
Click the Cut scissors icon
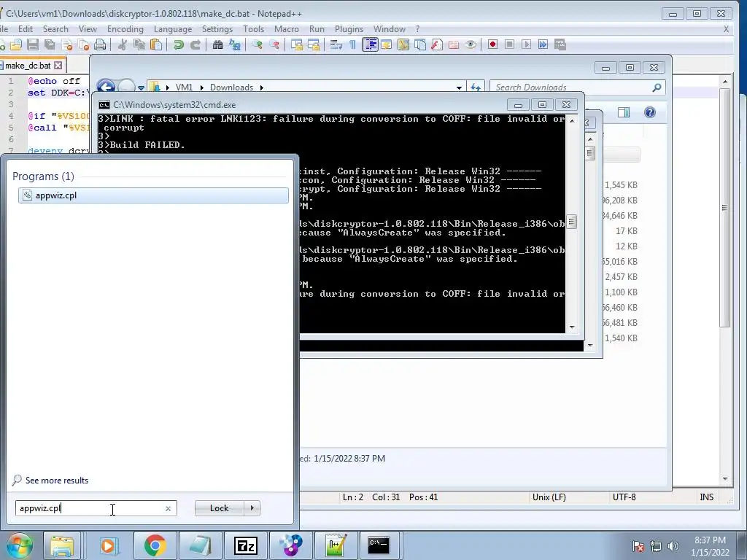click(x=123, y=44)
